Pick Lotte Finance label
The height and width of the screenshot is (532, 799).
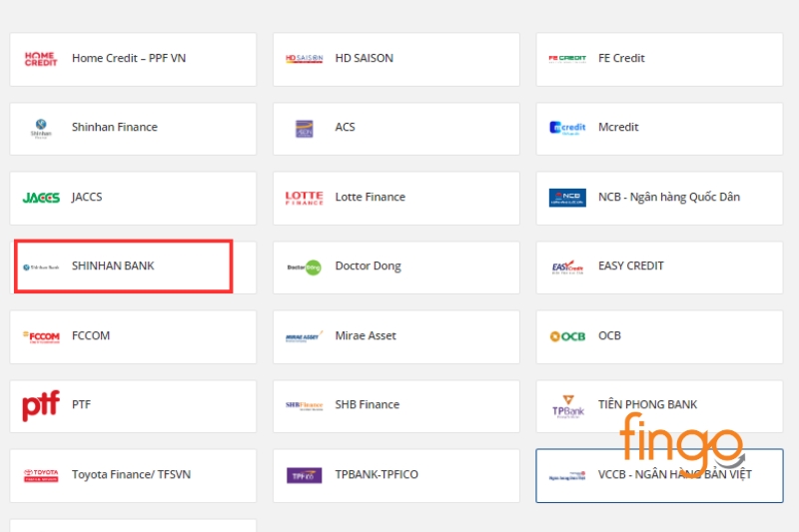371,197
